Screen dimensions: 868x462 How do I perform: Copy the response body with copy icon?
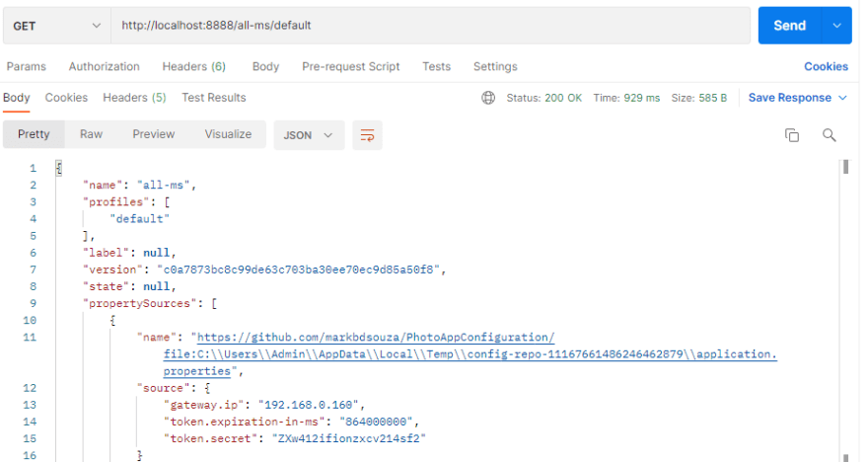click(x=791, y=135)
